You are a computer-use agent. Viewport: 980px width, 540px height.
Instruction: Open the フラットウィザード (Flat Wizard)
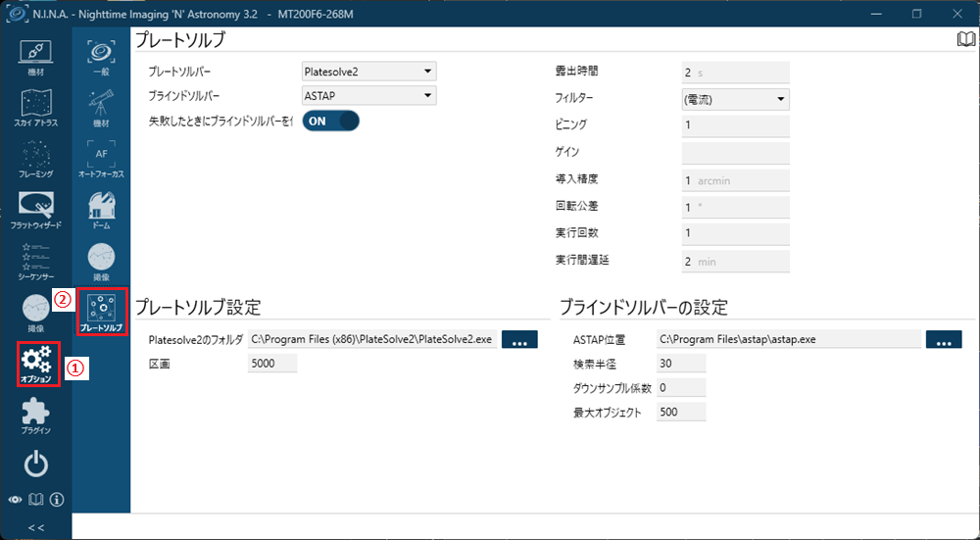[36, 210]
